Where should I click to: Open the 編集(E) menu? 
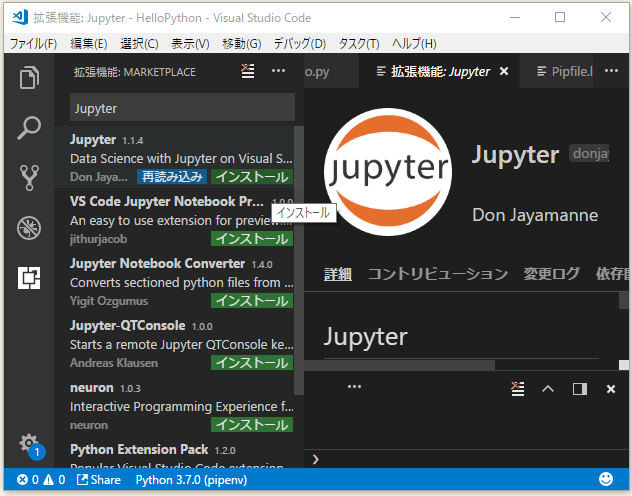pyautogui.click(x=89, y=44)
